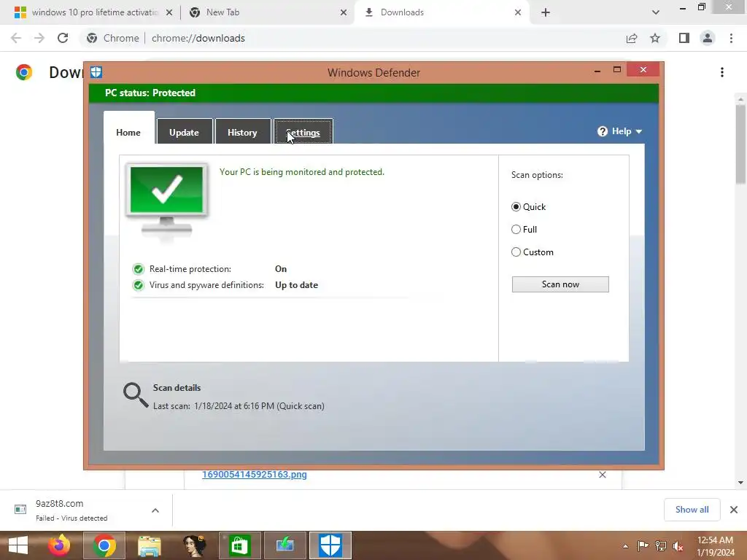Click the Windows Defender taskbar icon

click(330, 545)
